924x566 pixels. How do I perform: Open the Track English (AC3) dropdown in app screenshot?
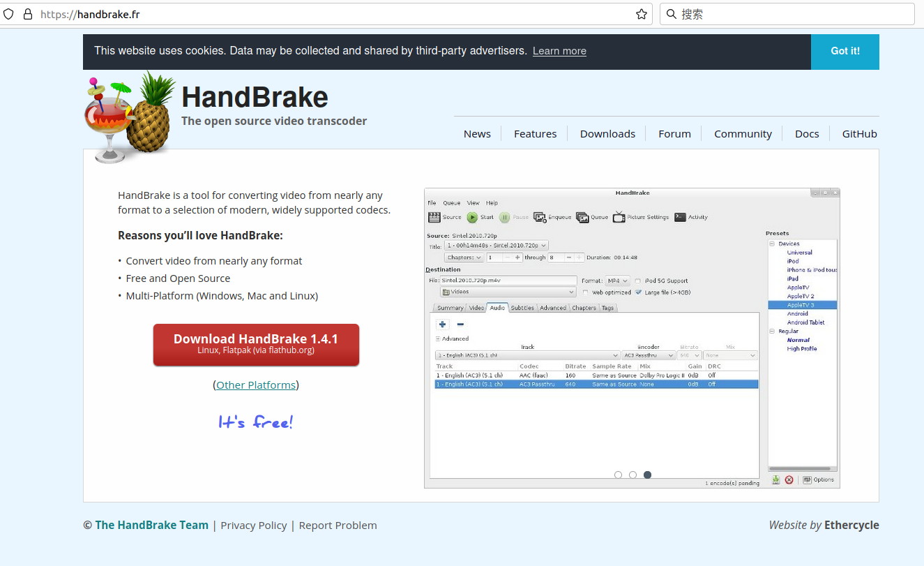click(527, 355)
